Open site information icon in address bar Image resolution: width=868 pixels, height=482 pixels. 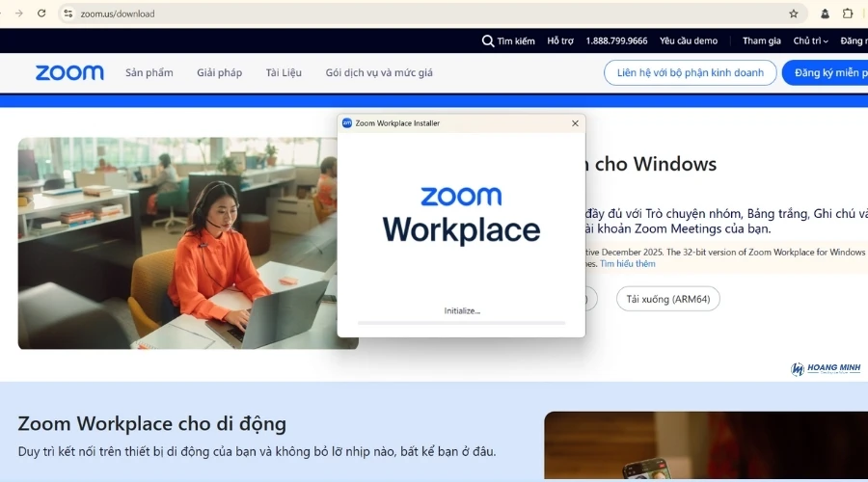(x=68, y=13)
